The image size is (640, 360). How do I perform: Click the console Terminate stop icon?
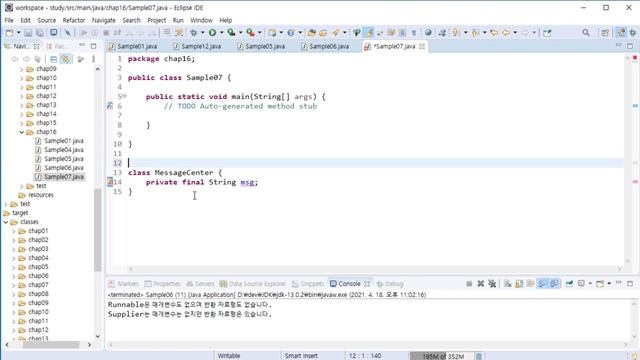click(x=469, y=284)
